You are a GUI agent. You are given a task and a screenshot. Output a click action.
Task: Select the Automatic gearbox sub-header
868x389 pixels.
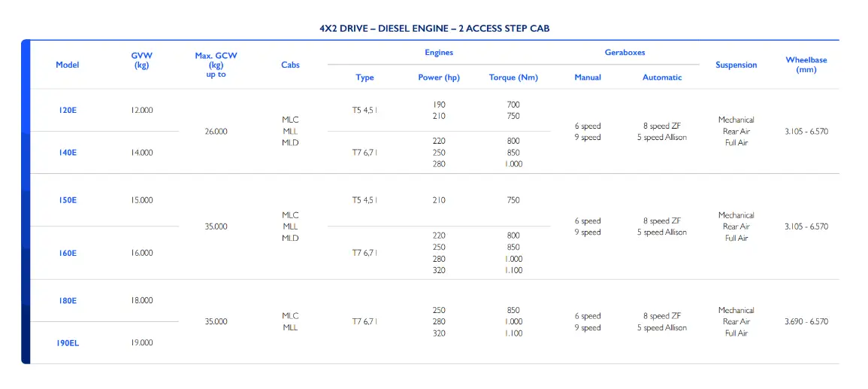pyautogui.click(x=662, y=77)
